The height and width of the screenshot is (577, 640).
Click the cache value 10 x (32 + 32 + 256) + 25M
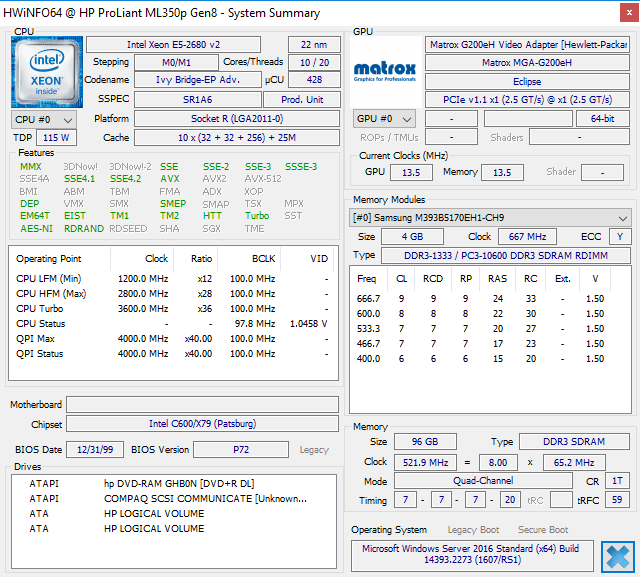pos(237,138)
